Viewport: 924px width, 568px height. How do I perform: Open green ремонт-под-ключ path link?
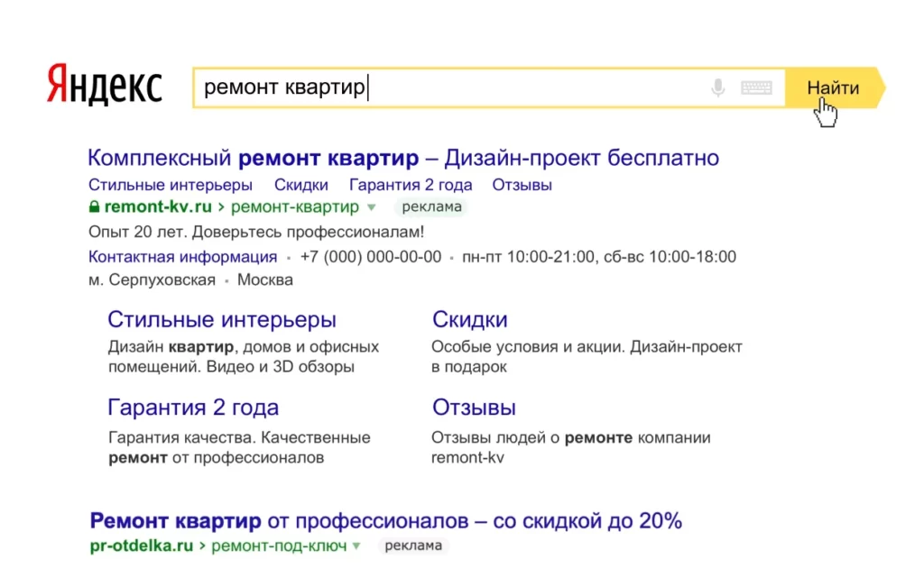click(x=279, y=545)
